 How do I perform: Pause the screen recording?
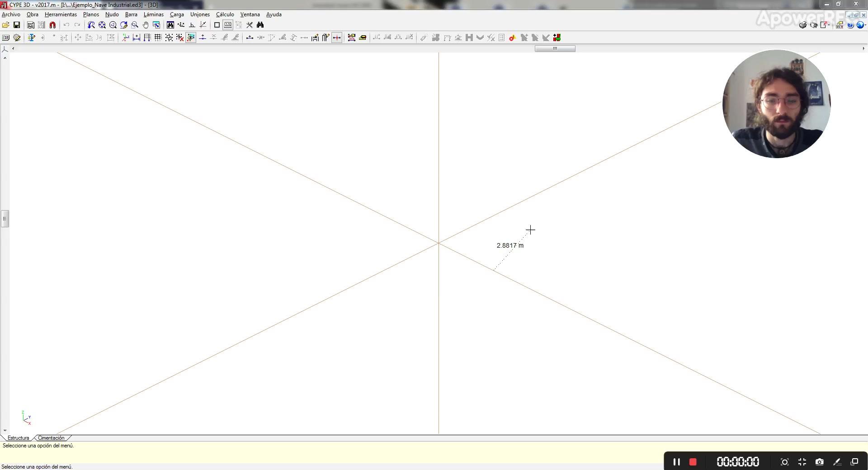[676, 462]
